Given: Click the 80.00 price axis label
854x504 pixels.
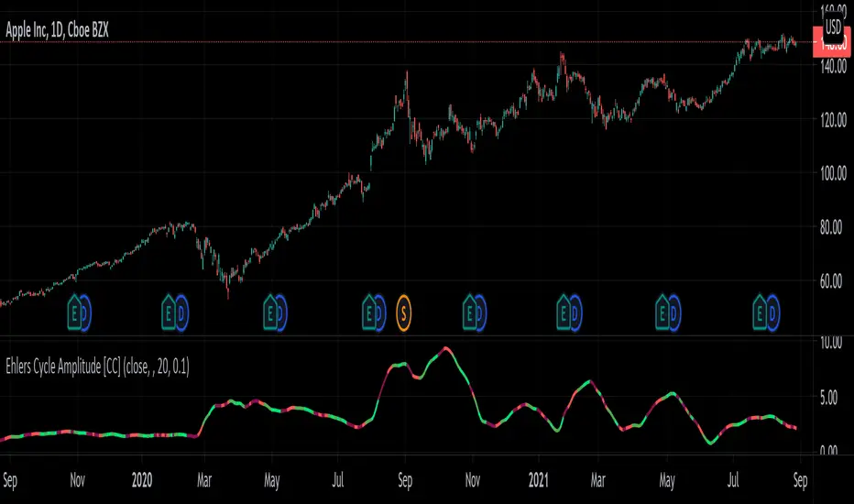Looking at the screenshot, I should tap(831, 227).
